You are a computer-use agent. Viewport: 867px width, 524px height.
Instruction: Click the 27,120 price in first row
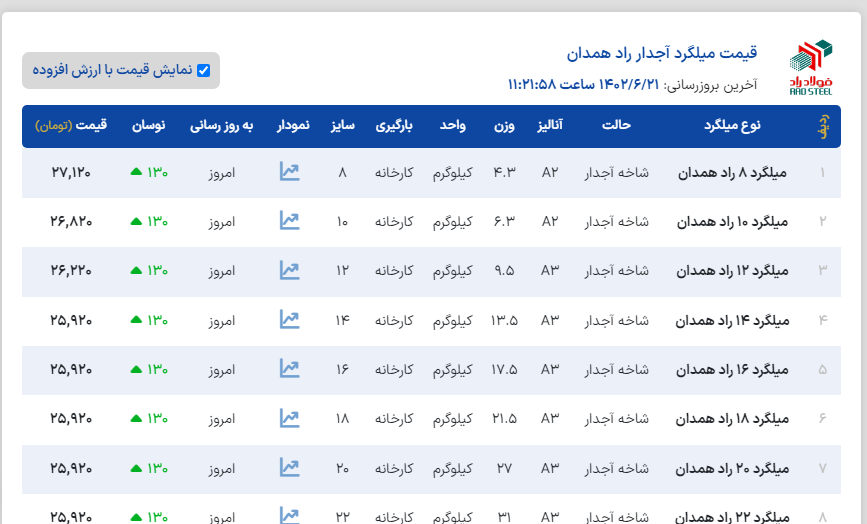point(70,173)
